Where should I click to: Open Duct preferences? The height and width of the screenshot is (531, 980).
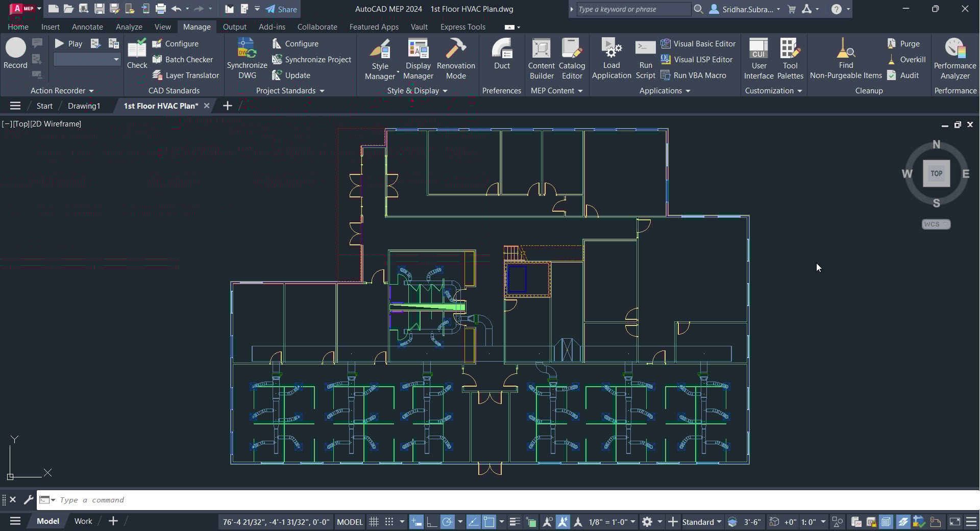pos(502,54)
